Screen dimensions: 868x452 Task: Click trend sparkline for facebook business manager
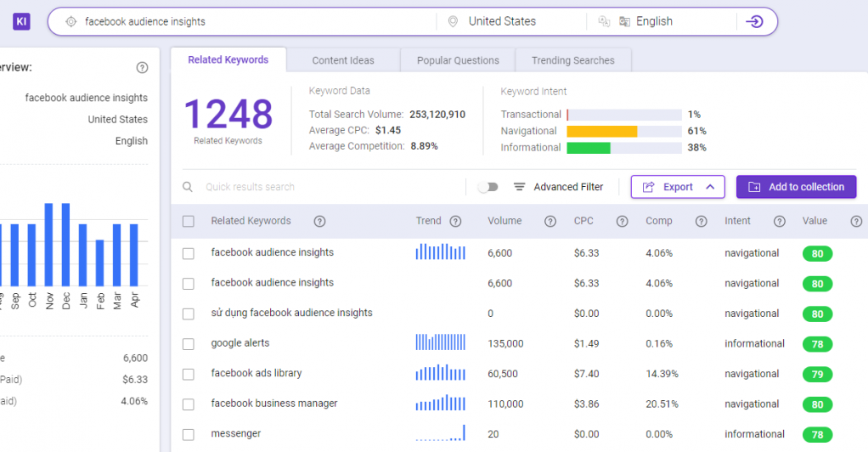pos(441,402)
